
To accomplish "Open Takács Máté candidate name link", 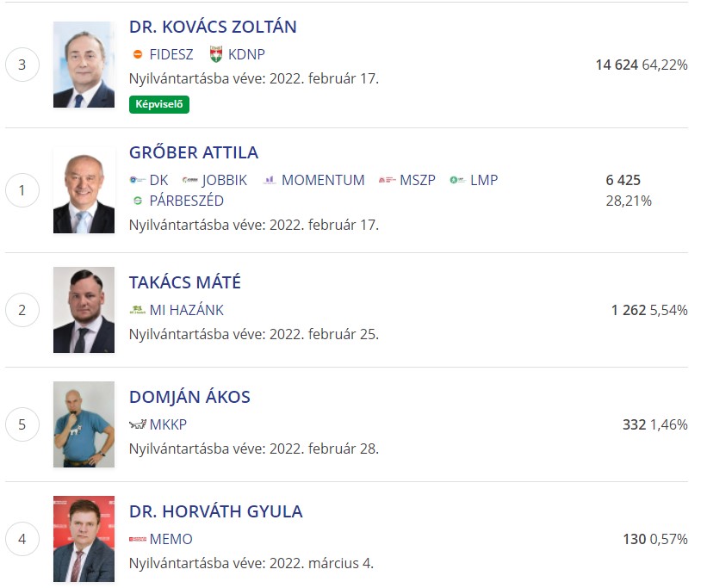I will click(x=185, y=282).
